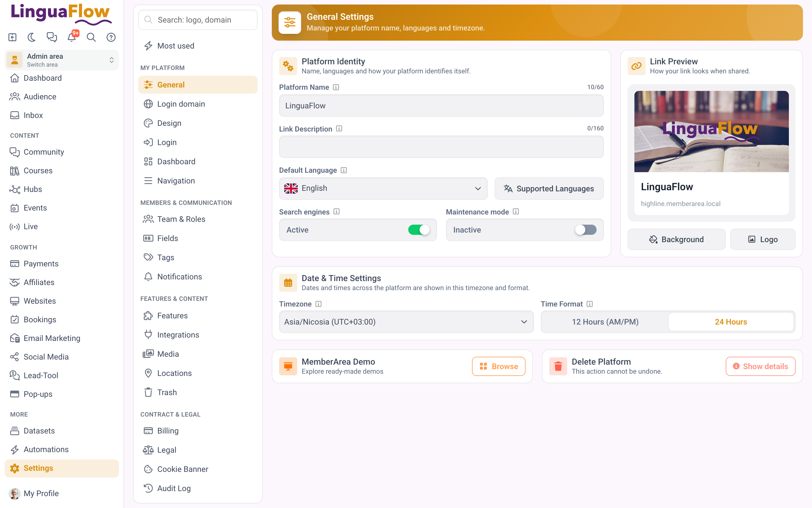Click the Link Description input field
This screenshot has height=508, width=812.
[441, 147]
